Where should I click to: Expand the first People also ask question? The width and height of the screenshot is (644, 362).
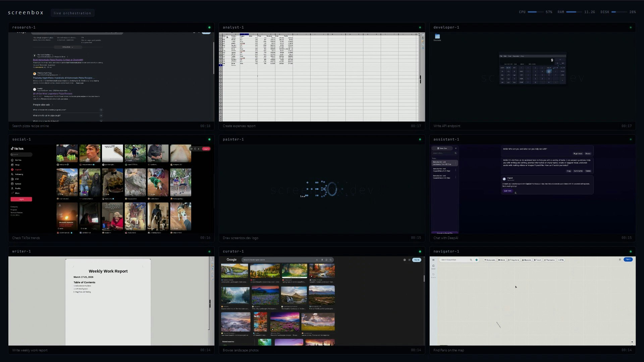101,110
